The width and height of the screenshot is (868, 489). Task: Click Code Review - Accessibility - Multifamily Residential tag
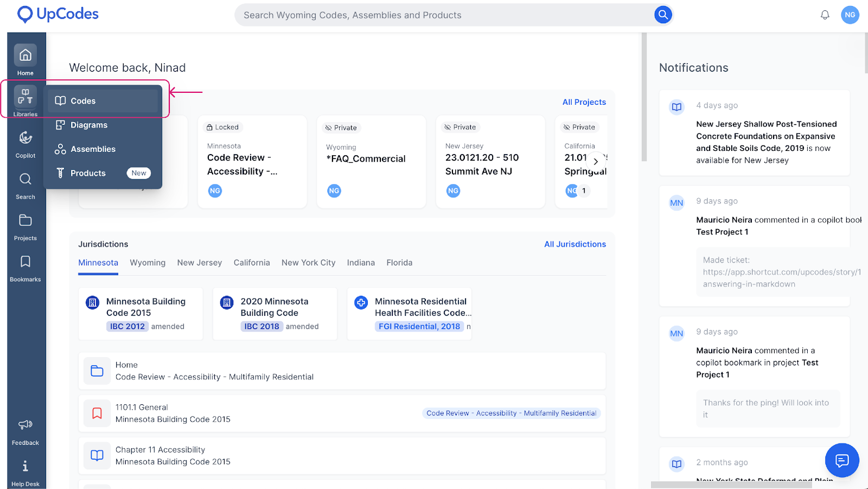[x=512, y=413]
